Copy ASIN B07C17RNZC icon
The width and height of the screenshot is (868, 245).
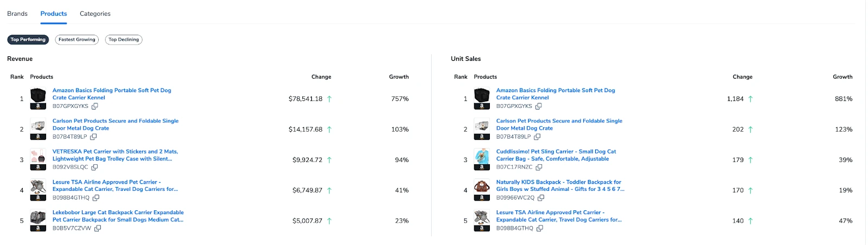coord(539,167)
